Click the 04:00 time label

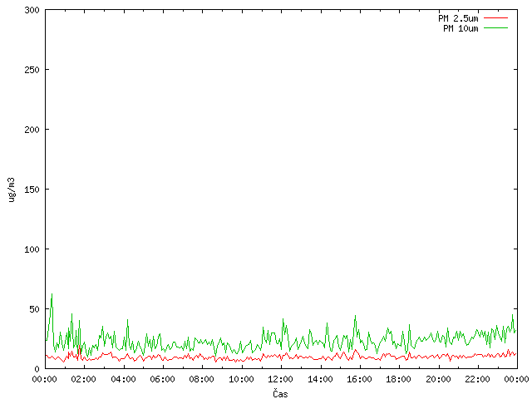point(123,379)
